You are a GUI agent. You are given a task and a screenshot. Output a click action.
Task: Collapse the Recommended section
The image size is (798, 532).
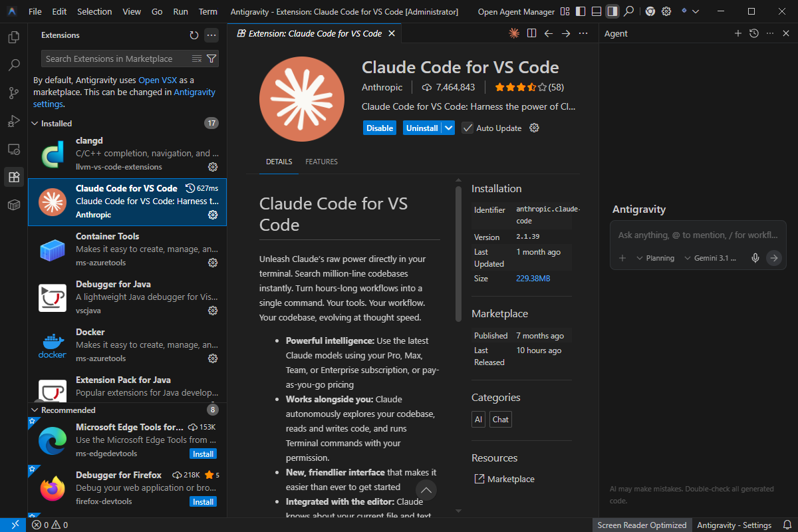click(x=35, y=410)
